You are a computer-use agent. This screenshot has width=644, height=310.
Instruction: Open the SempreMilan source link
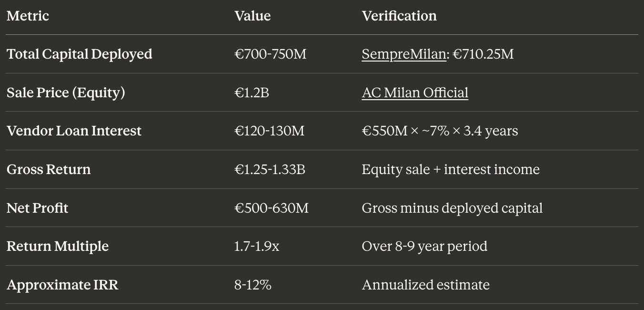[x=404, y=54]
